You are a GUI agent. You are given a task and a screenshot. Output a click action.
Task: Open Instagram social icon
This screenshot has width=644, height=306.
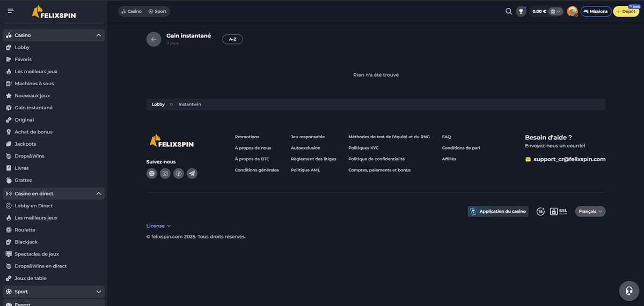pos(165,173)
